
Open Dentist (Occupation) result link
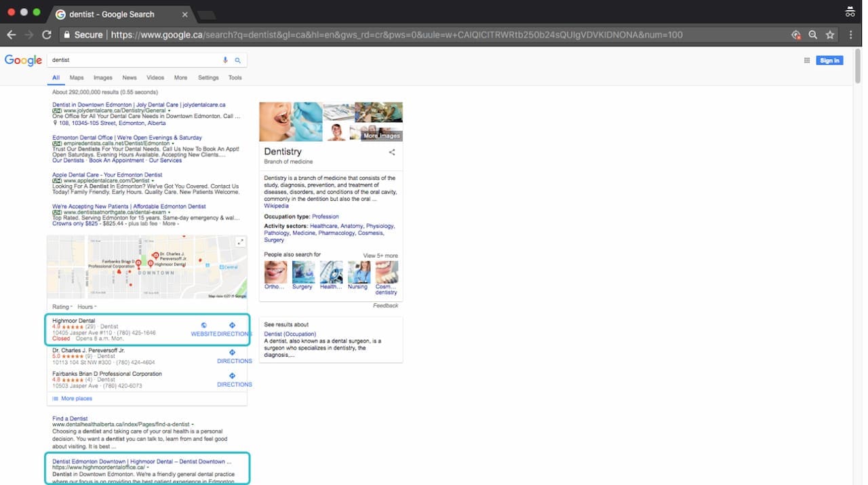pyautogui.click(x=290, y=334)
